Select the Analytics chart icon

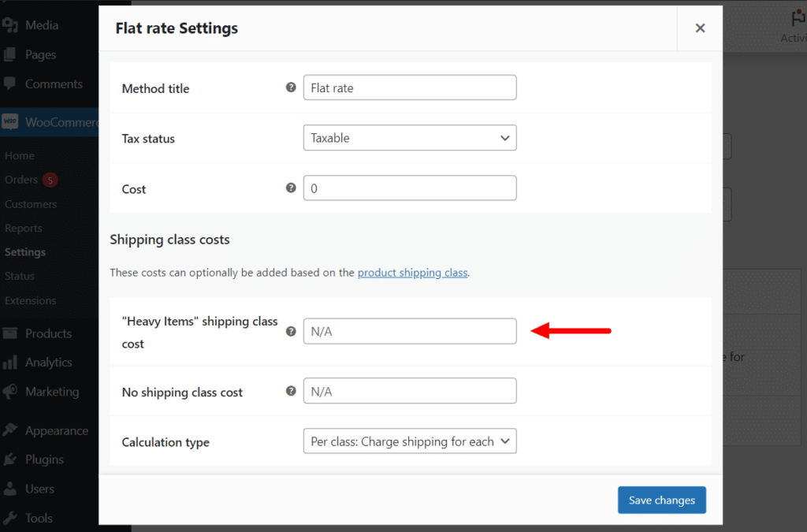(11, 362)
